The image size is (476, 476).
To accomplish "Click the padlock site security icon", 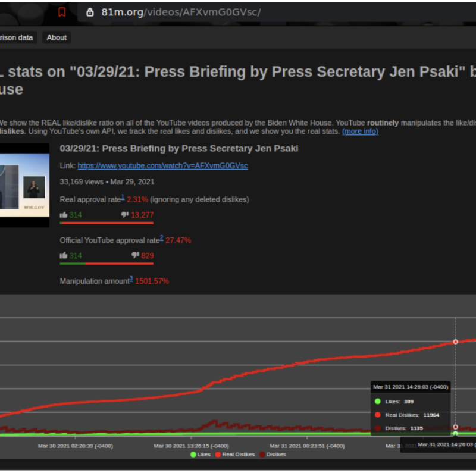I will coord(90,12).
